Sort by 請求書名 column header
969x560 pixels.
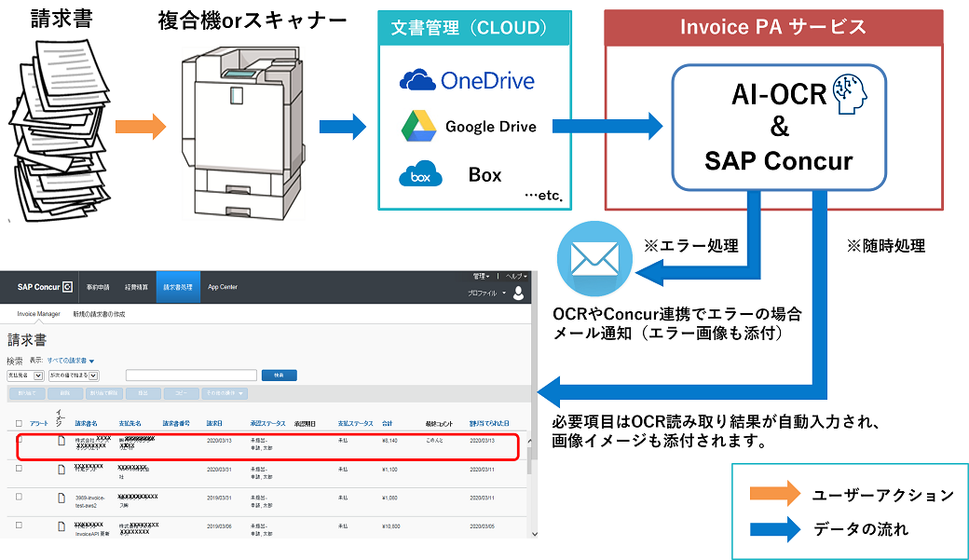(x=86, y=423)
